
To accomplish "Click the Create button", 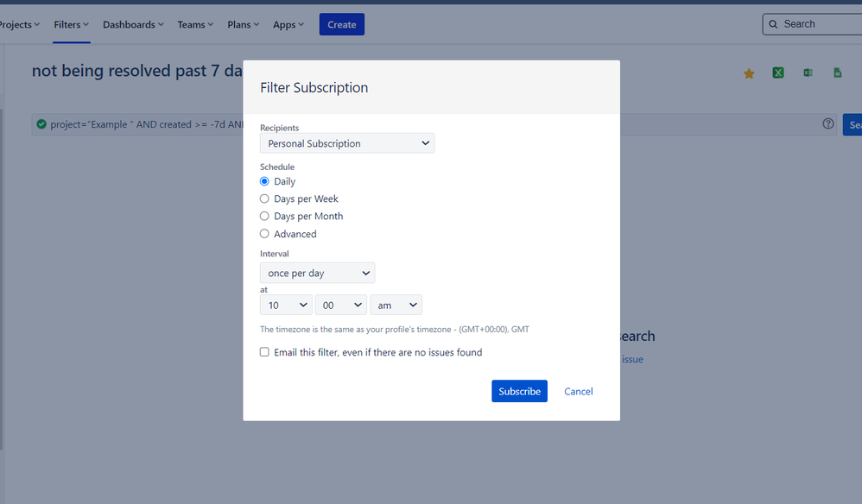I will tap(342, 25).
